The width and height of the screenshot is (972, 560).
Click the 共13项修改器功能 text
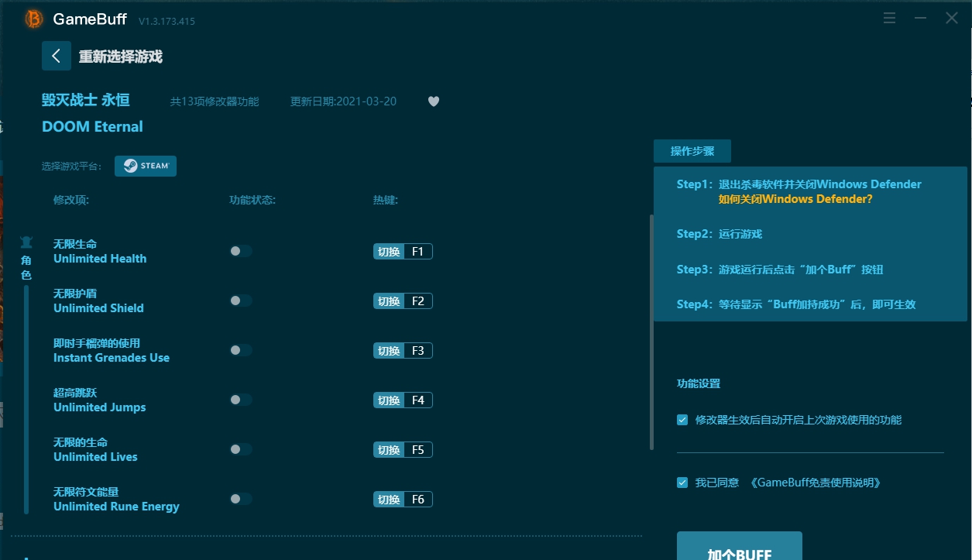tap(215, 101)
